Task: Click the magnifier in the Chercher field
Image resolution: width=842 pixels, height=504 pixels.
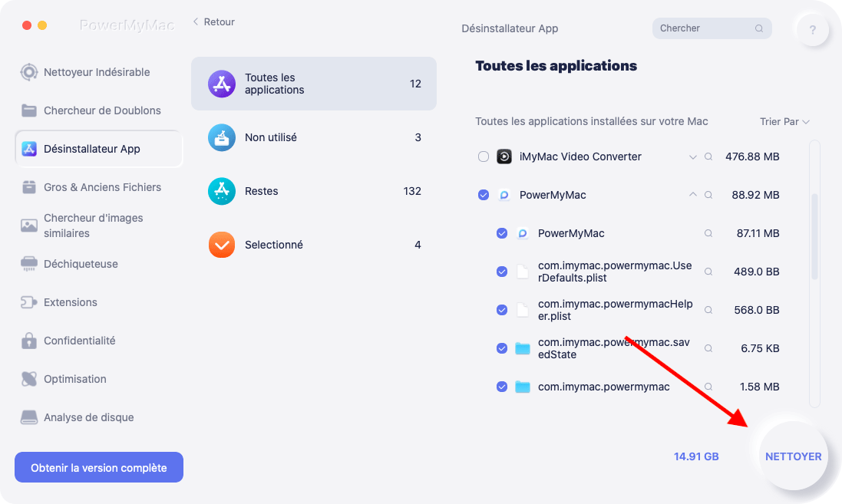Action: pos(759,28)
